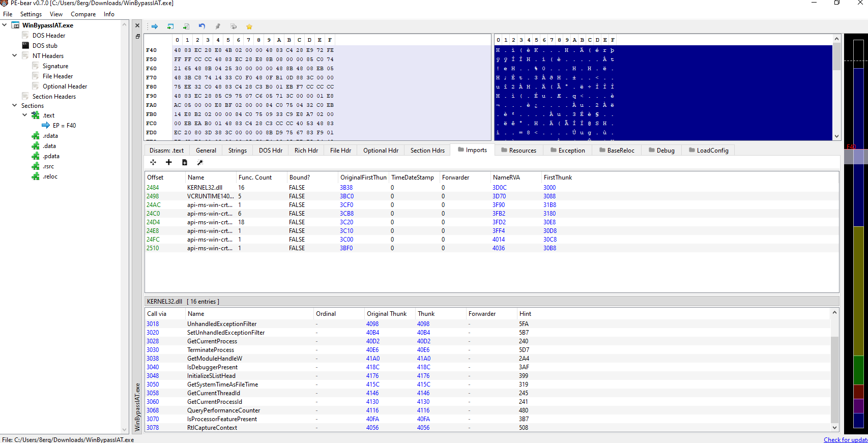Click the grayed revert-changes toolbar icon
Screen dimensions: 868x443
(234, 26)
